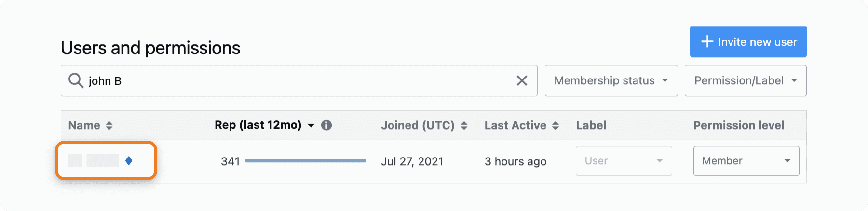
Task: Click the Label column header
Action: pos(591,125)
